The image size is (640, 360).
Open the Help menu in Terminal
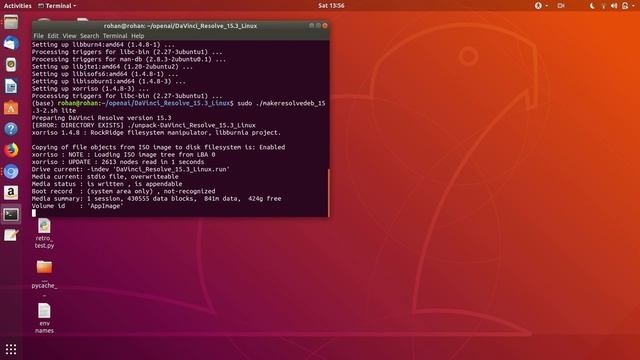138,36
